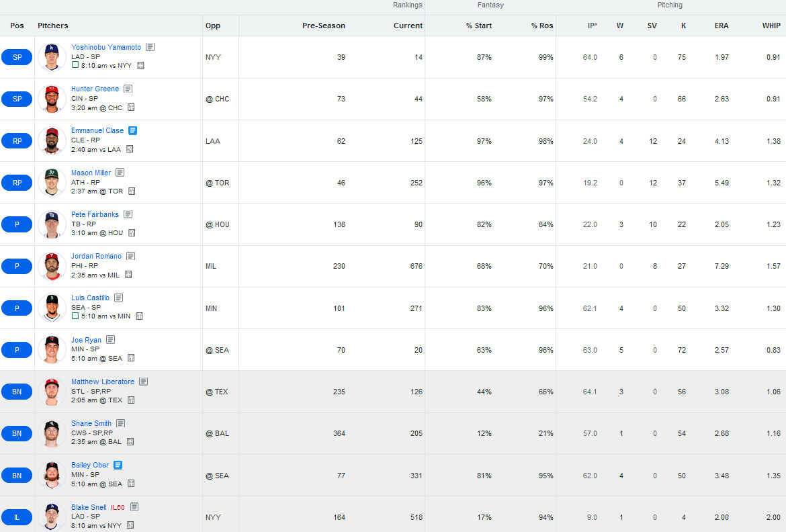Click box score icon in Blake Snell's row
This screenshot has width=786, height=532.
coord(130,525)
